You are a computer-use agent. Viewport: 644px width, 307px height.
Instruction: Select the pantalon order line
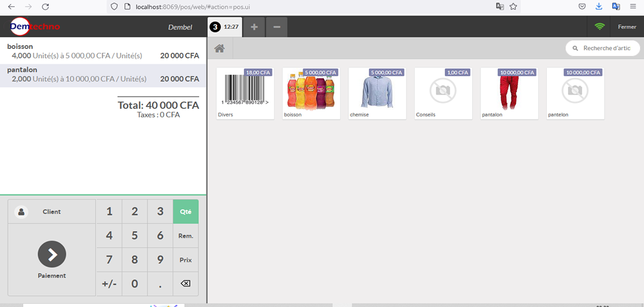[103, 75]
